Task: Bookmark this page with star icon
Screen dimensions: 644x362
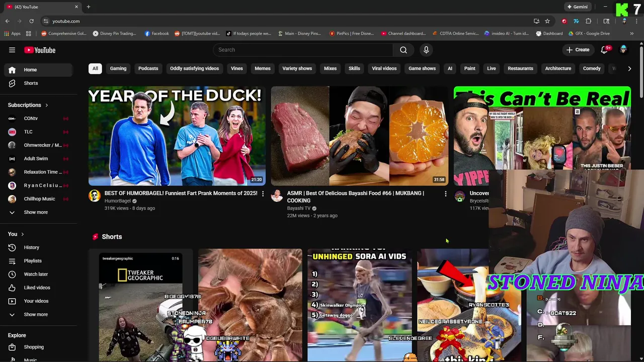Action: click(x=547, y=21)
